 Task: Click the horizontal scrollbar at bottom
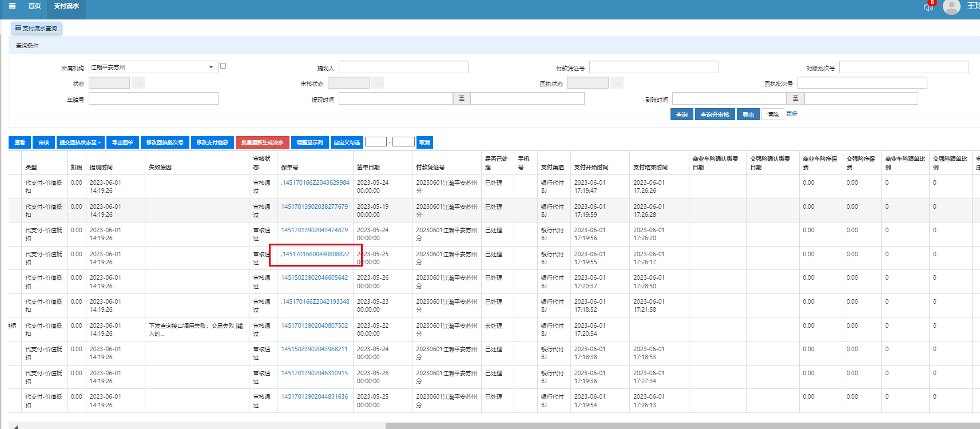pos(681,426)
